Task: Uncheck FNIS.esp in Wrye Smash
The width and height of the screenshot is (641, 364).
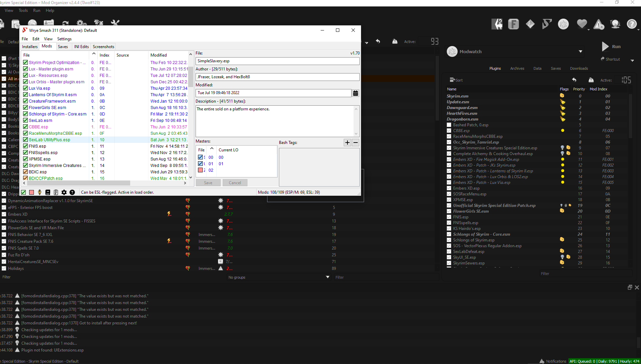Action: pyautogui.click(x=25, y=146)
